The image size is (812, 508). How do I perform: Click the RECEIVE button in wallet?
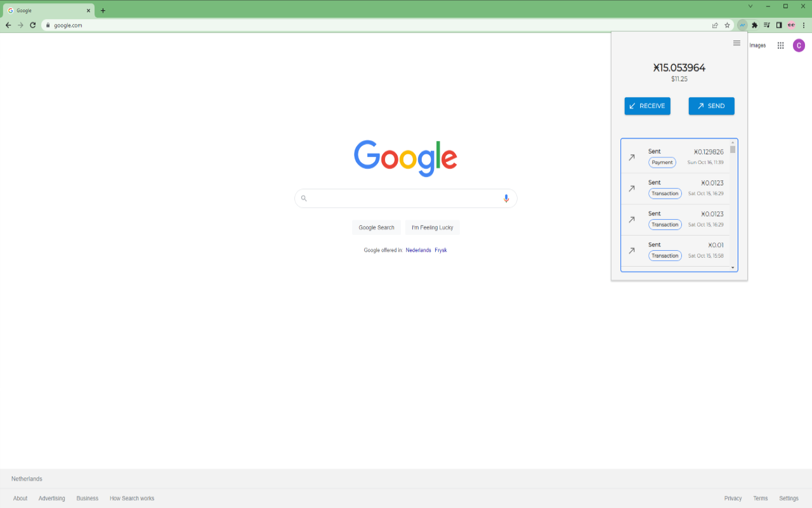pyautogui.click(x=647, y=106)
